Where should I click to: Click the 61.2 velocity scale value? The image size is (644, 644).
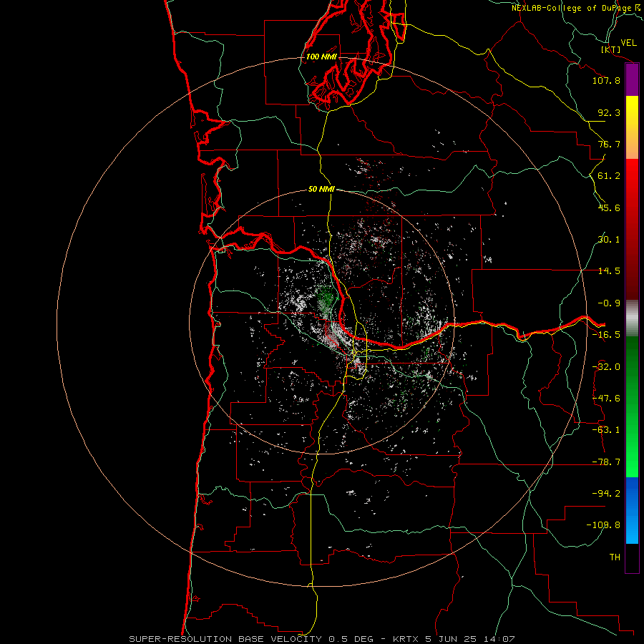tap(609, 176)
